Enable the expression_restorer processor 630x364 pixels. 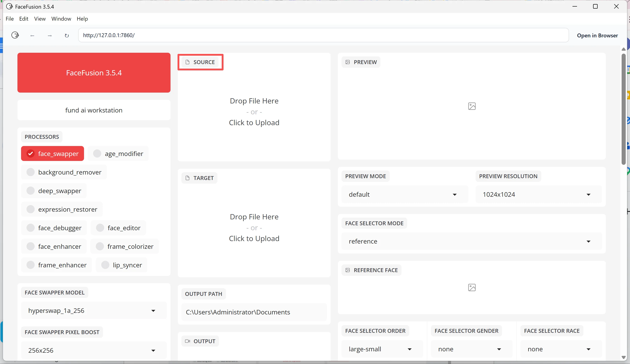62,209
